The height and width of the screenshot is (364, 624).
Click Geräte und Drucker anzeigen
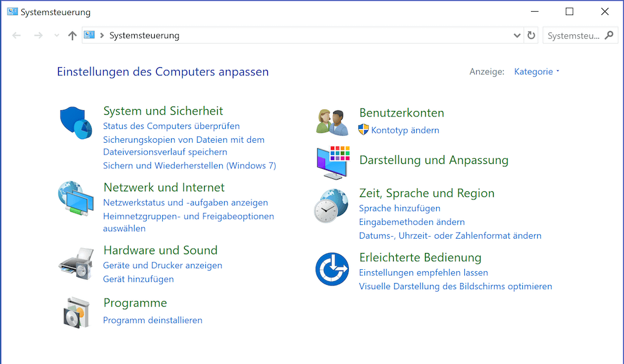(x=162, y=266)
